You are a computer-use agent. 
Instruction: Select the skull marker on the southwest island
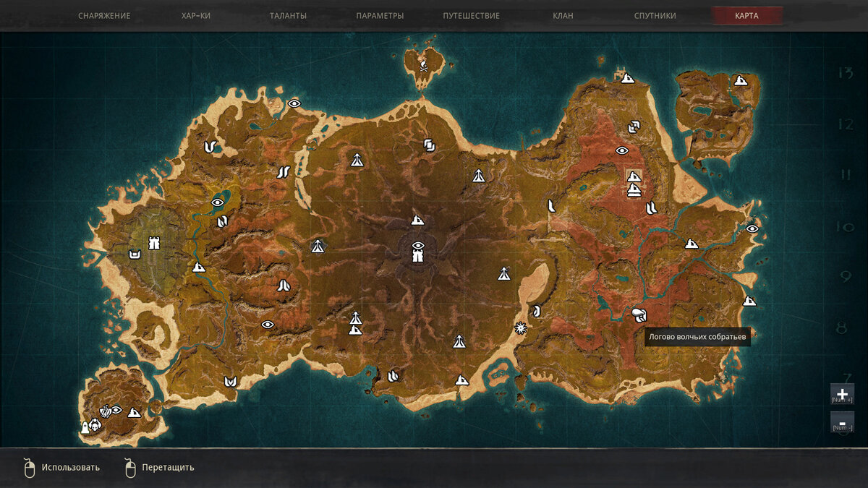coord(95,424)
